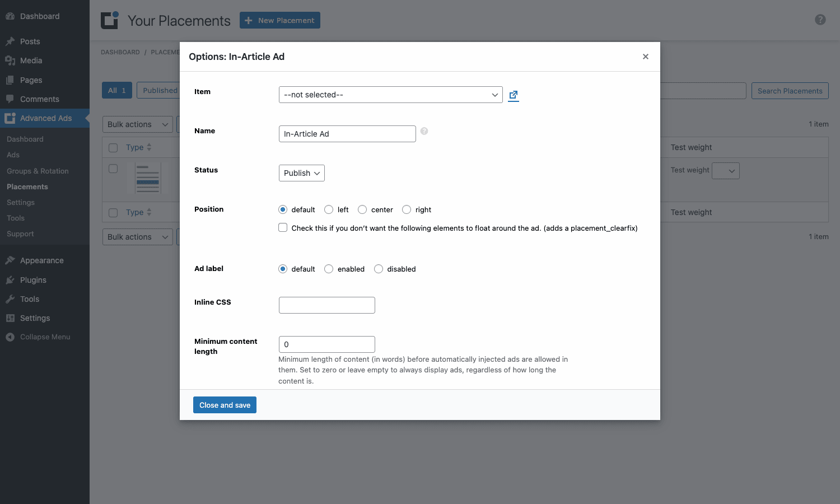
Task: Click the Plugins plug icon
Action: tap(10, 280)
